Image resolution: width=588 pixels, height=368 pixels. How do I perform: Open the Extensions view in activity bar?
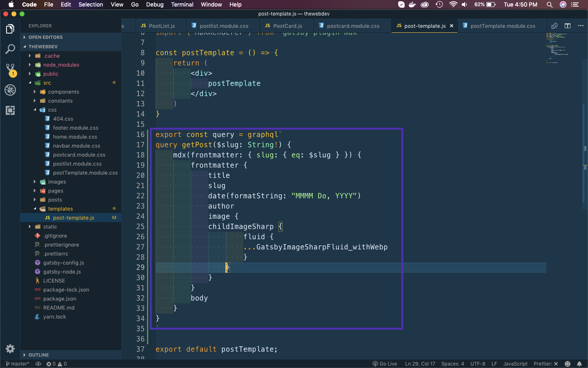pos(10,110)
